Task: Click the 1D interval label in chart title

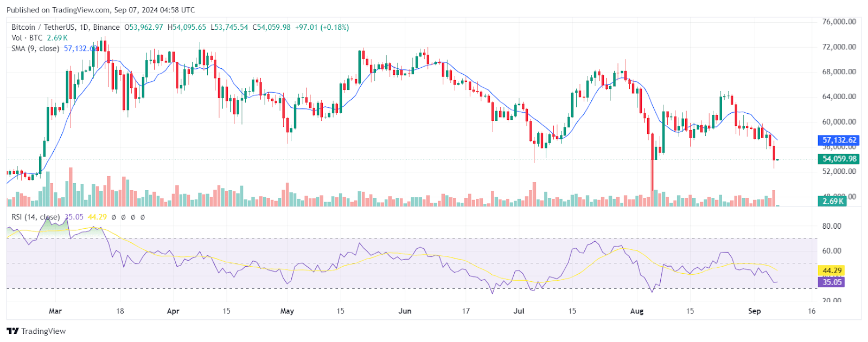Action: [x=84, y=27]
